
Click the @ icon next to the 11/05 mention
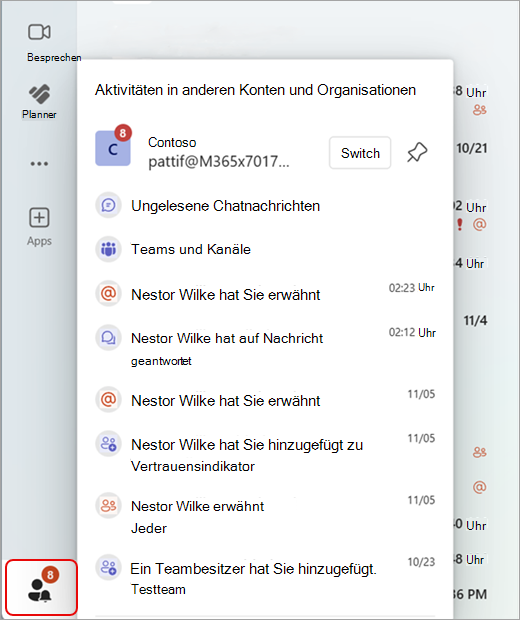pyautogui.click(x=108, y=399)
